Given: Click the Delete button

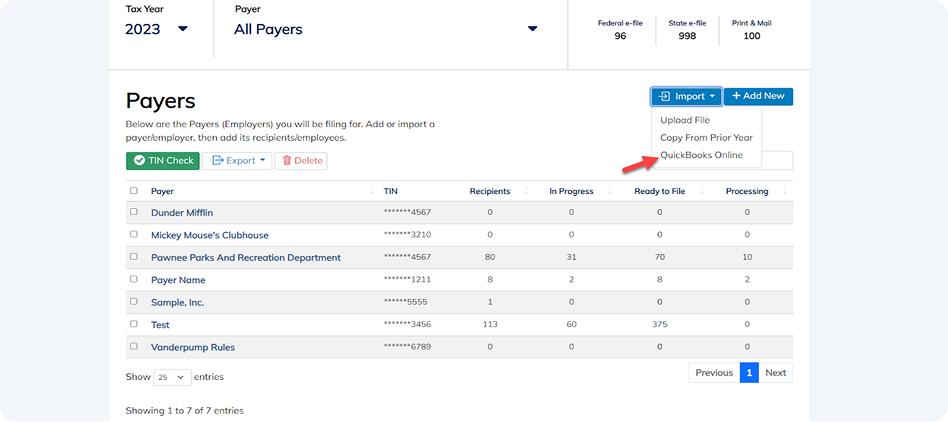Looking at the screenshot, I should click(x=301, y=161).
